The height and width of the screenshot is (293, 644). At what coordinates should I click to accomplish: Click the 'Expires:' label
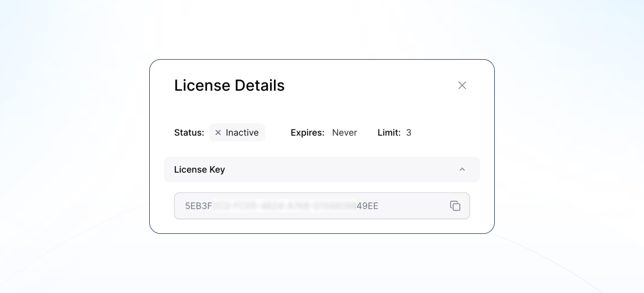pos(308,133)
